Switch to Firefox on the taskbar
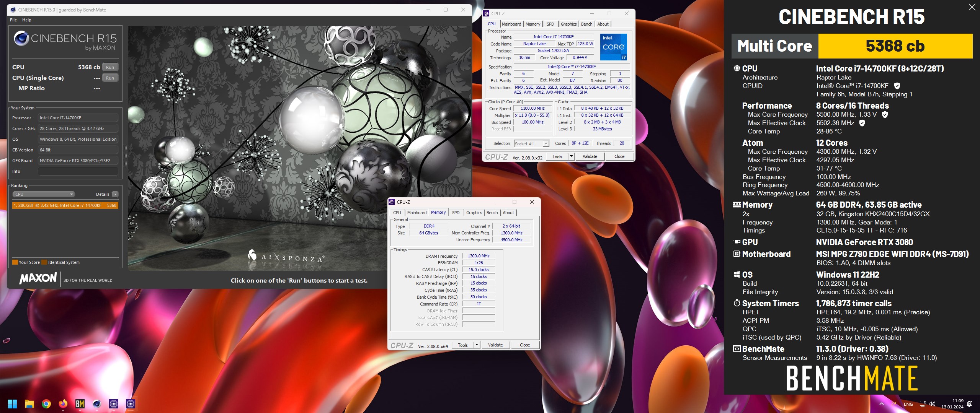980x413 pixels. tap(63, 404)
